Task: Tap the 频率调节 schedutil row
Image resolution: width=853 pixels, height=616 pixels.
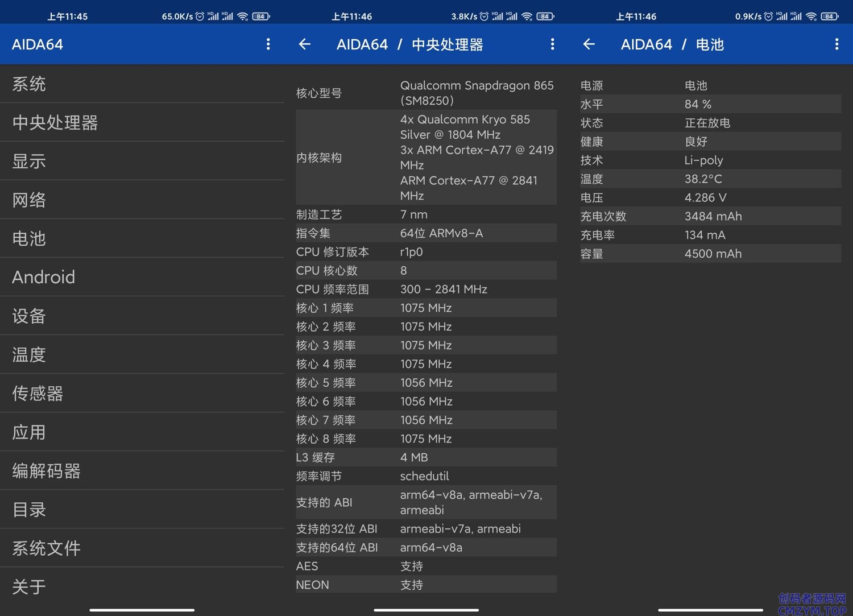Action: tap(426, 476)
